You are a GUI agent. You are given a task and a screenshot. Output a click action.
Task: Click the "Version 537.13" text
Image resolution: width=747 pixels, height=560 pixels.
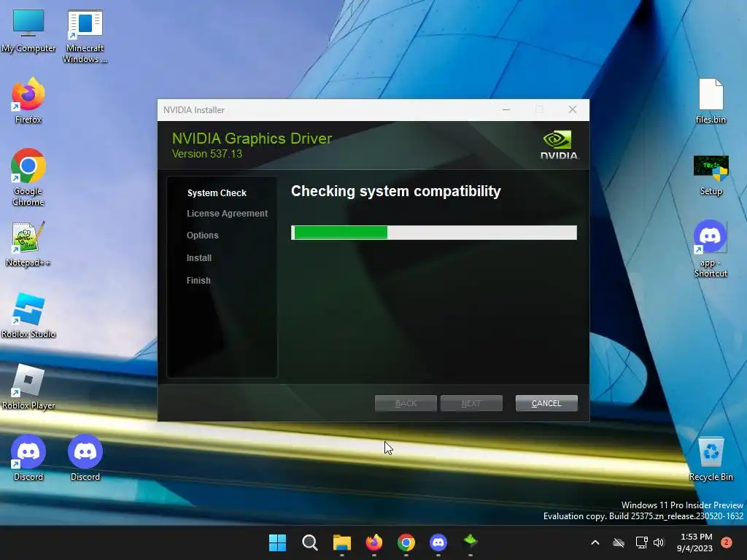(x=206, y=154)
